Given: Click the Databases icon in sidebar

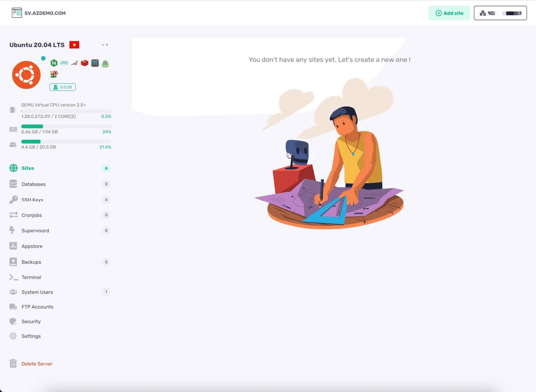Looking at the screenshot, I should pyautogui.click(x=13, y=184).
